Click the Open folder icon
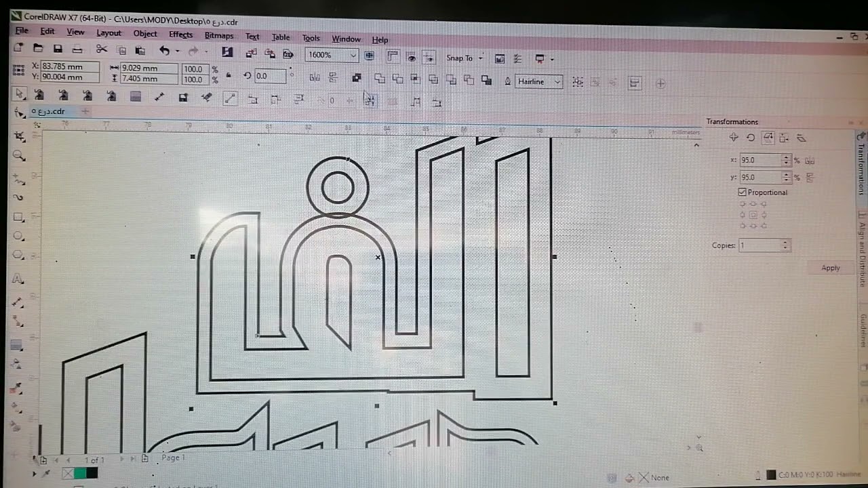Image resolution: width=868 pixels, height=488 pixels. (x=38, y=49)
